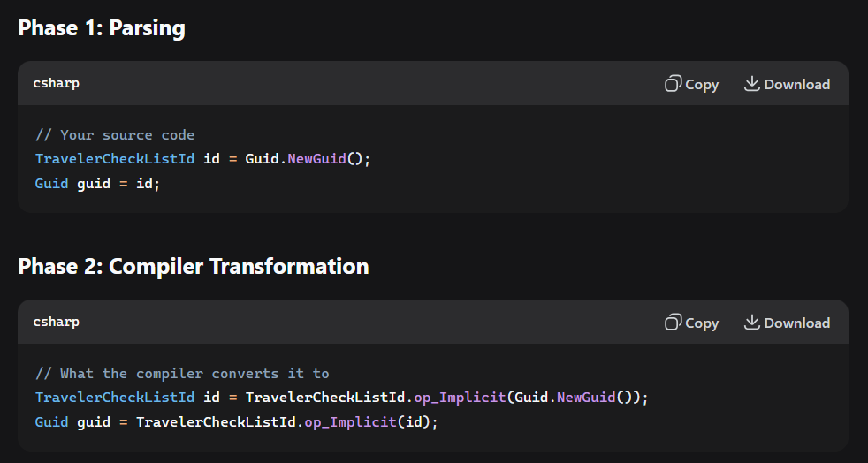Click the "// Your source code" comment line

(x=115, y=135)
